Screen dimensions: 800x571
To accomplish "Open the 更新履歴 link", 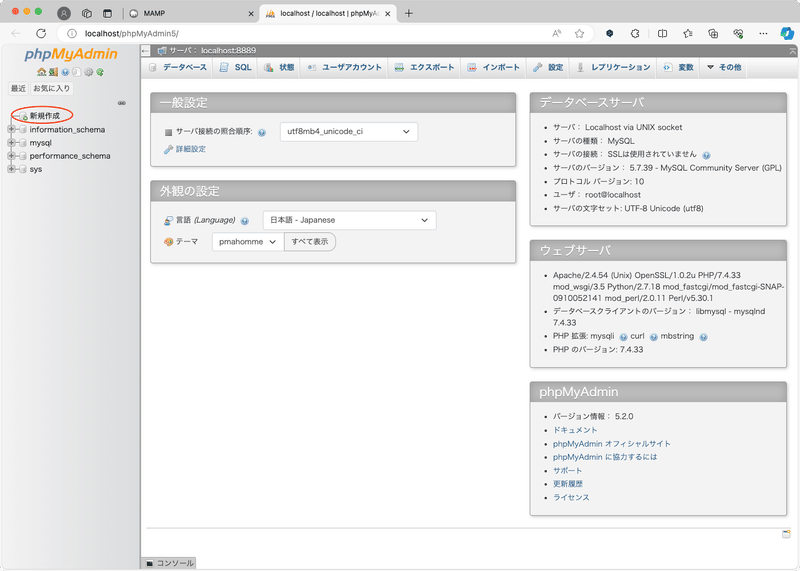I will 568,484.
